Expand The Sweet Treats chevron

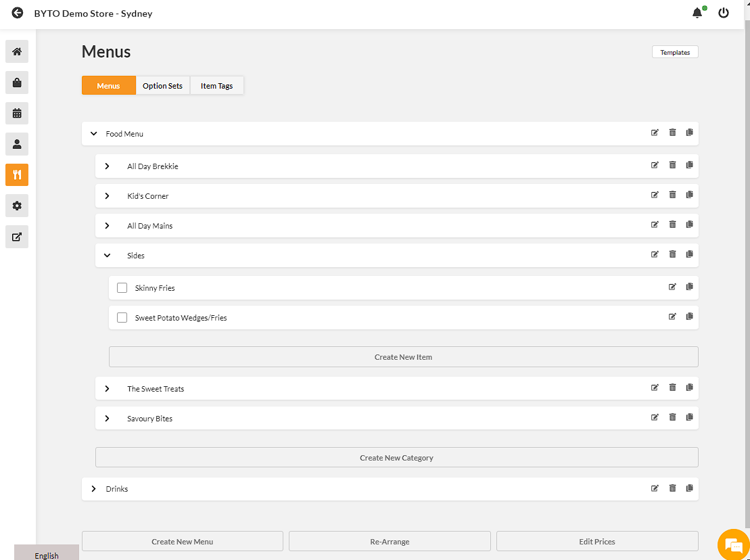pyautogui.click(x=107, y=388)
